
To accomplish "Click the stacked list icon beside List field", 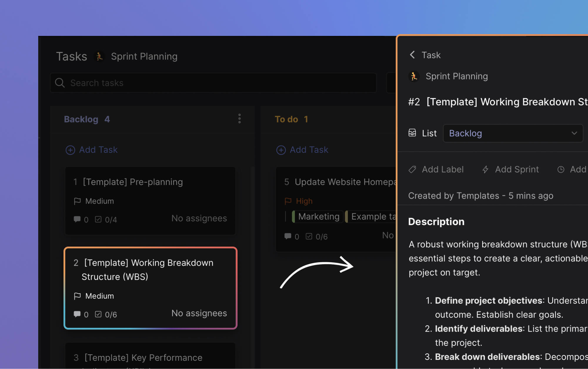I will coord(413,133).
